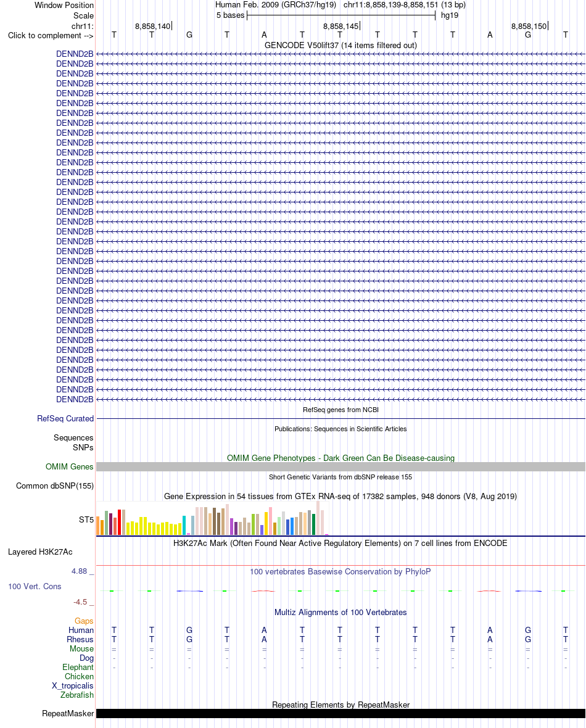
Task: Click the OMIM Genes label
Action: [69, 467]
